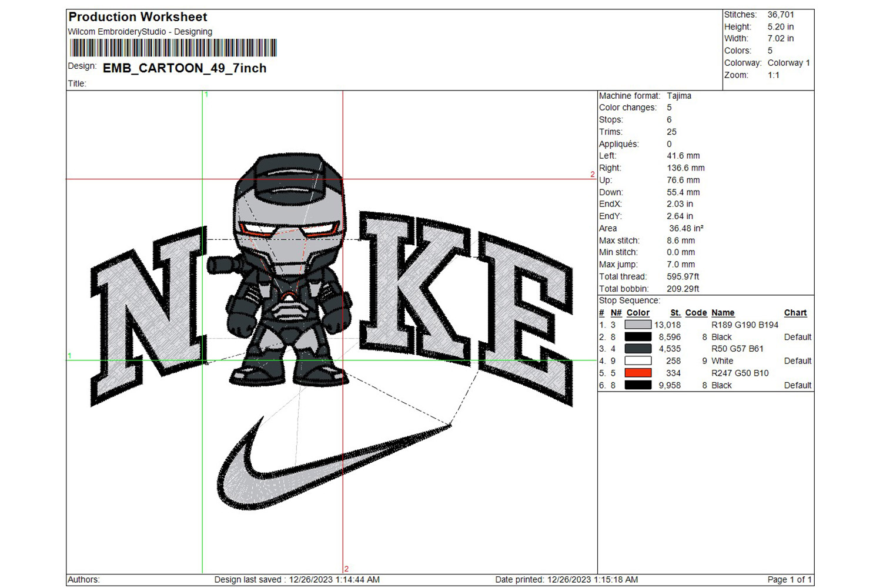This screenshot has width=883, height=588.
Task: Click the 'Chart' column header
Action: tap(795, 313)
